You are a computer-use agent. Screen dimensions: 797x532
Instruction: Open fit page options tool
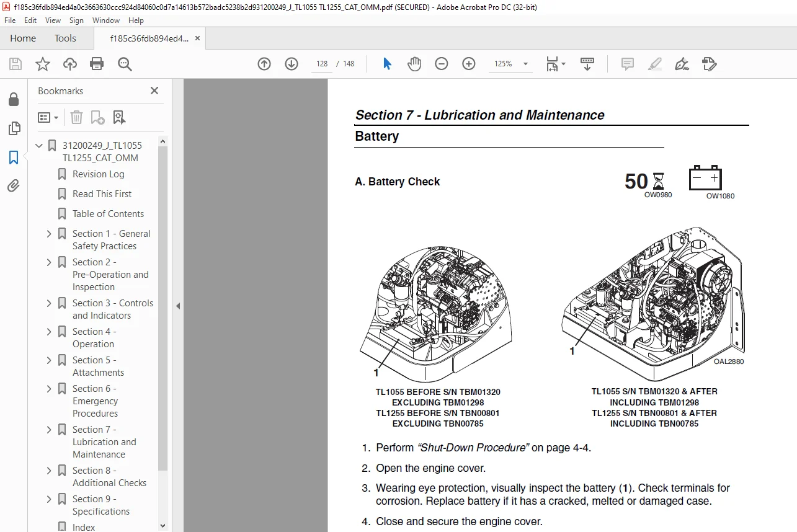(x=556, y=64)
